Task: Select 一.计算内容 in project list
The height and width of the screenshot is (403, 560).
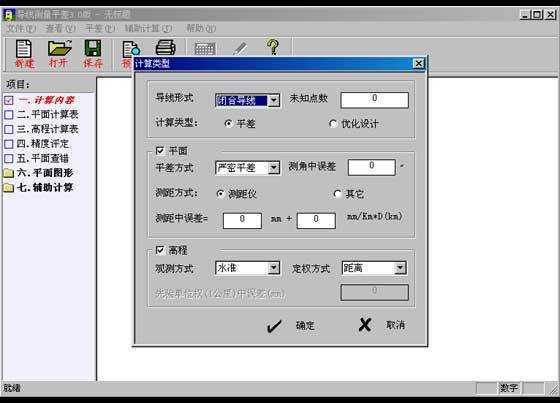Action: [46, 100]
